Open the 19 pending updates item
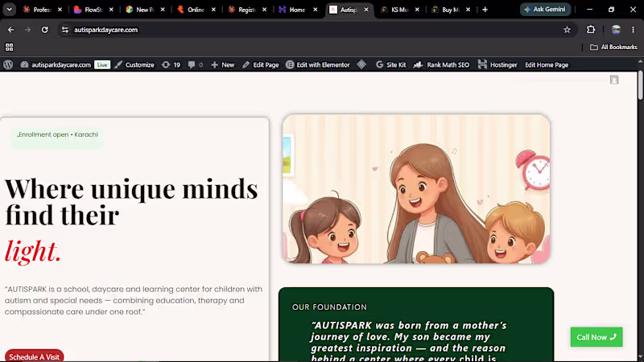 point(171,65)
